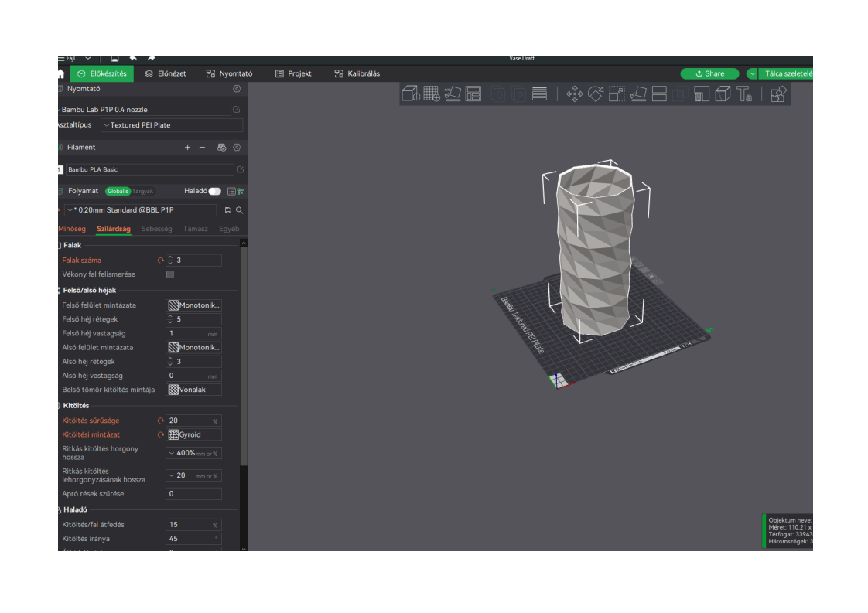
Task: Click the Felső héj vastagság input
Action: tap(193, 334)
